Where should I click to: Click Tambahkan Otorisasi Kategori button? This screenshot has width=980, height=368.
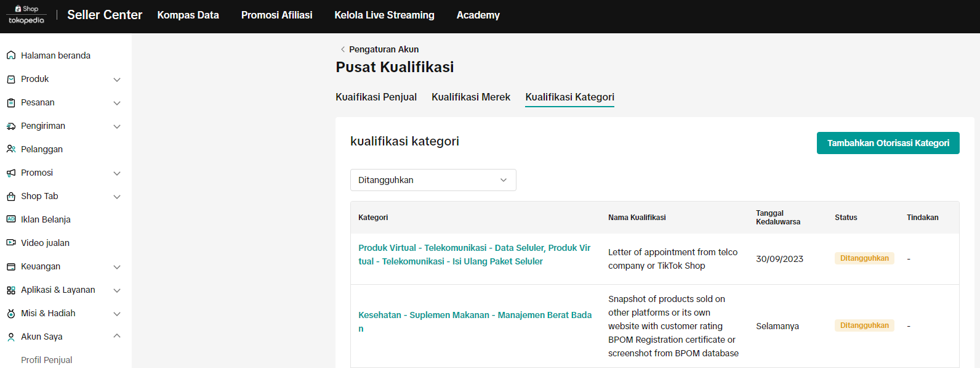[x=888, y=143]
